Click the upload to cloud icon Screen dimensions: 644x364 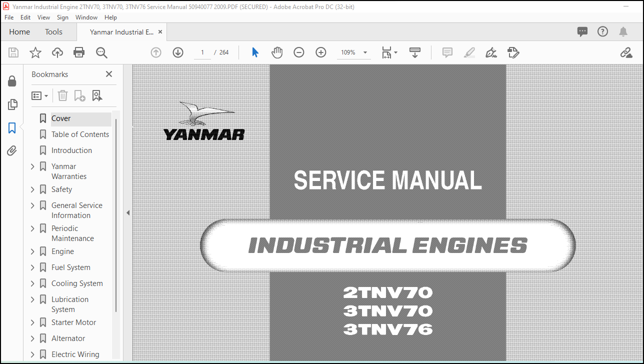[57, 52]
